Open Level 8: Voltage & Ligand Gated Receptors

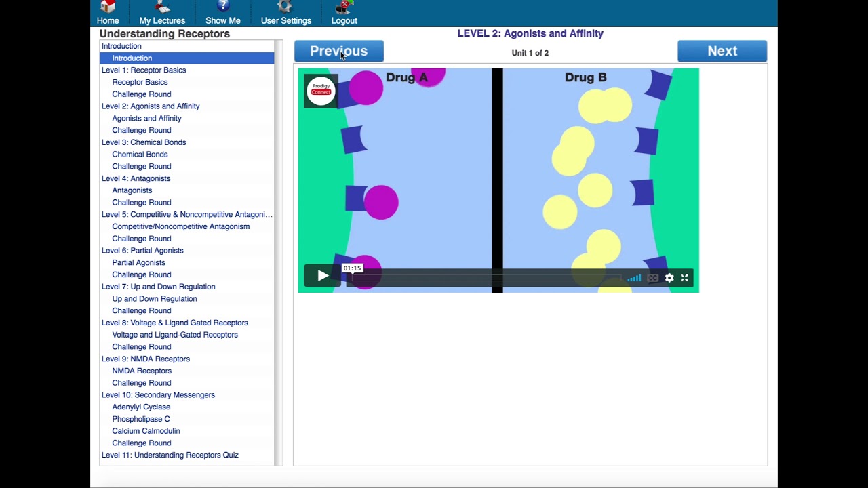(174, 323)
